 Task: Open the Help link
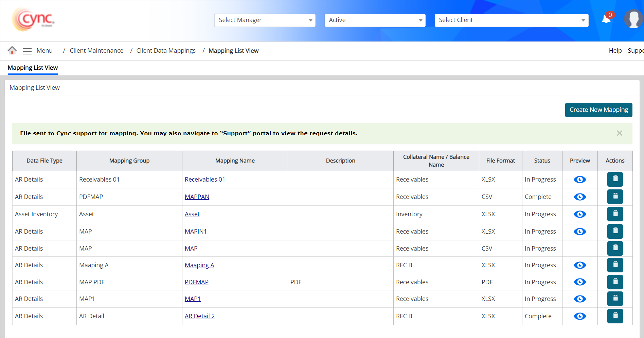pyautogui.click(x=615, y=51)
